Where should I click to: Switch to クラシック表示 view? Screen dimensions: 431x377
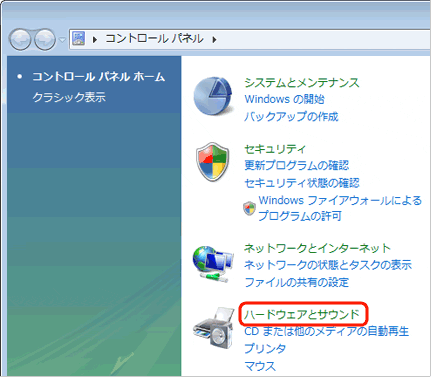pos(69,97)
